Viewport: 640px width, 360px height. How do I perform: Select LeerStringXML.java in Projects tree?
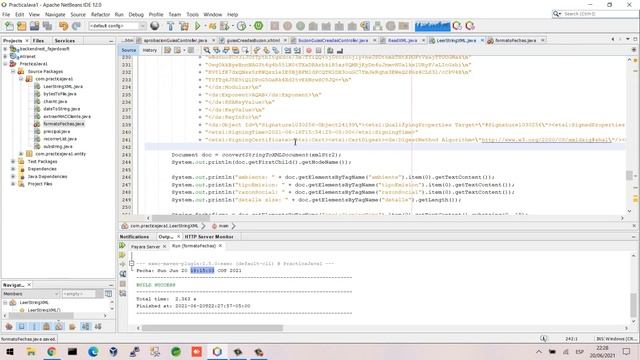tap(63, 87)
